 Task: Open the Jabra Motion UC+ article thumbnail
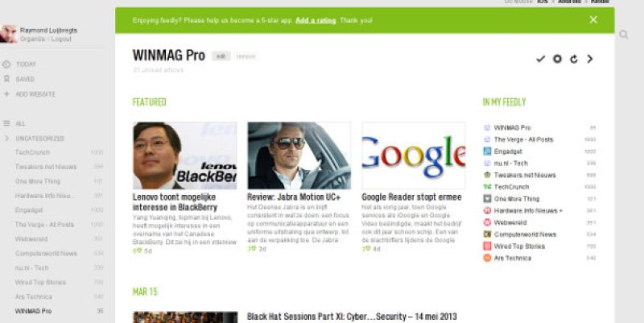point(299,155)
